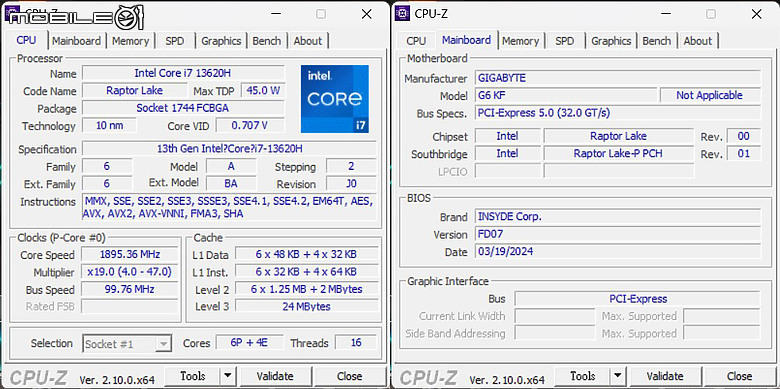Open the SPD tab in the right window
The height and width of the screenshot is (389, 780).
[565, 41]
